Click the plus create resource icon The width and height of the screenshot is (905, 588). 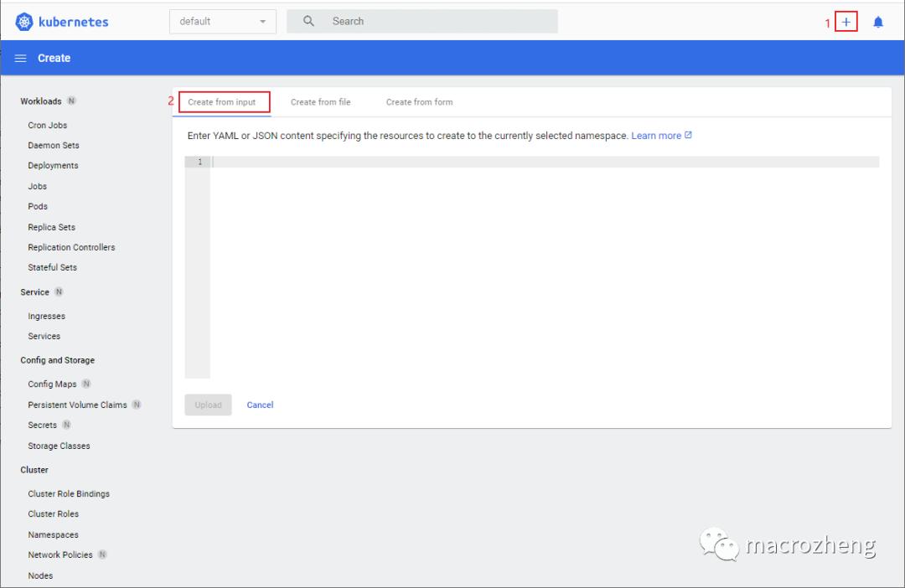click(846, 23)
